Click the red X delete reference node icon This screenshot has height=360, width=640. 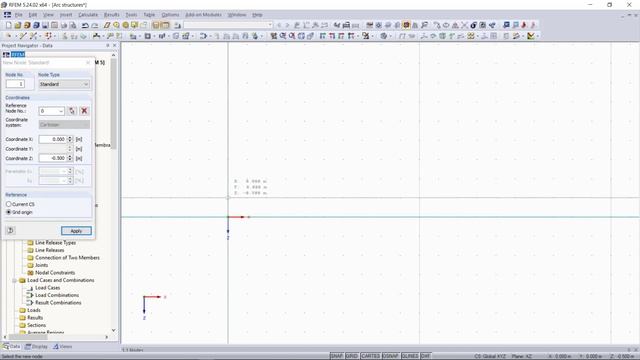(84, 111)
